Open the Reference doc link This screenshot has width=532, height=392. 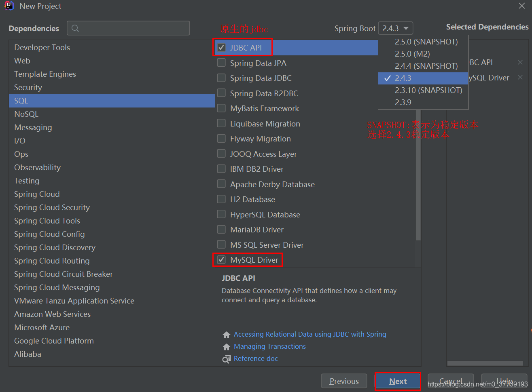tap(256, 358)
